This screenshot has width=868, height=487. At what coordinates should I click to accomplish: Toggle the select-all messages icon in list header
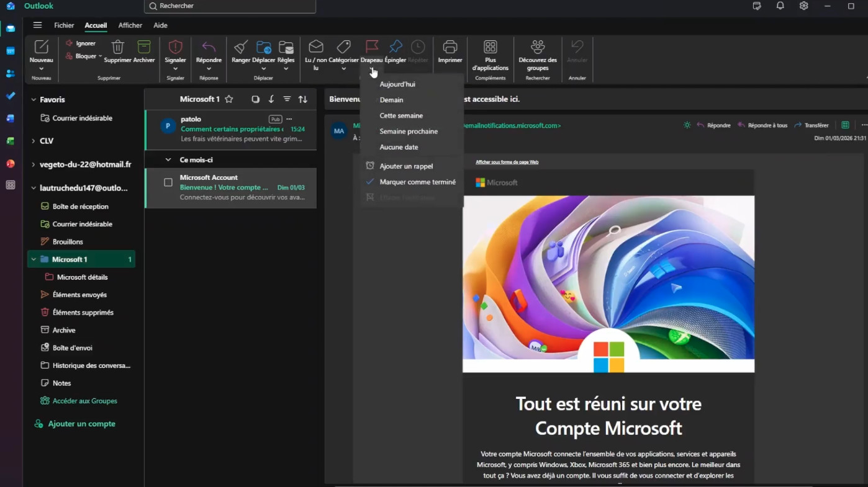[x=255, y=99]
